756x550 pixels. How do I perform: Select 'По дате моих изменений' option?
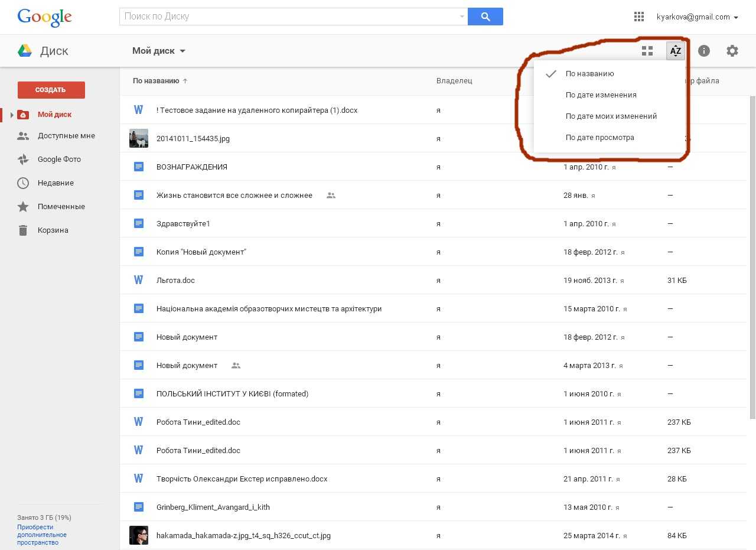click(x=611, y=116)
